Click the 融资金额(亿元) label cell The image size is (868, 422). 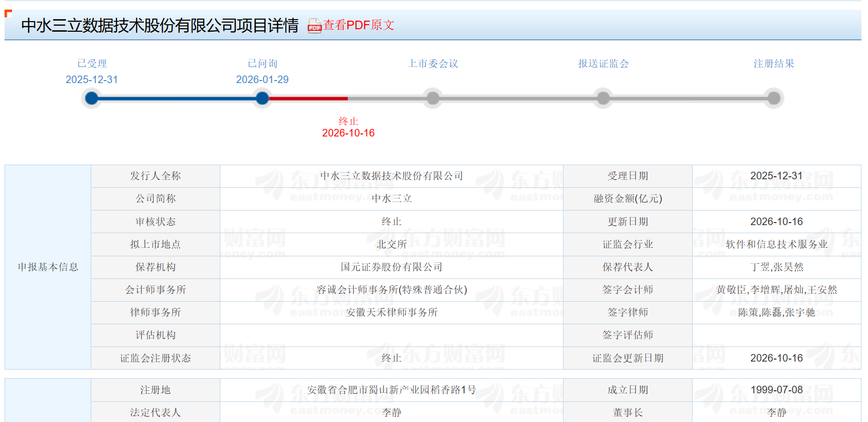[x=628, y=199]
